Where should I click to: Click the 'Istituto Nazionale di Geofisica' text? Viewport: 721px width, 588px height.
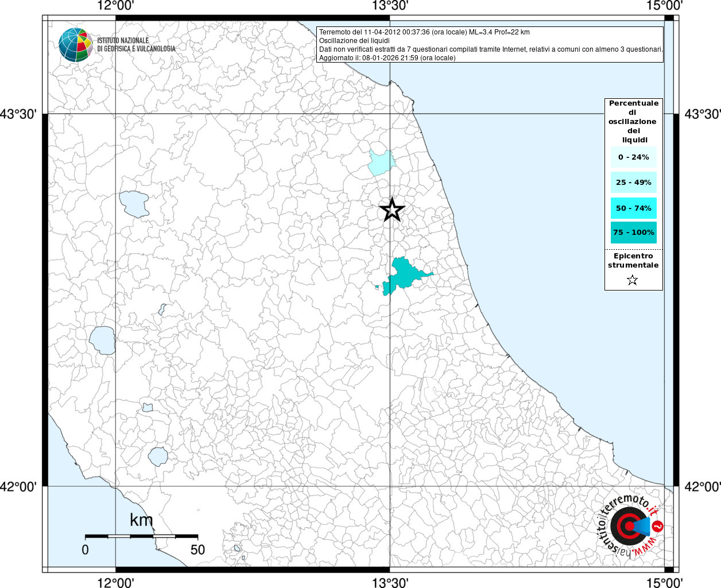(x=136, y=45)
